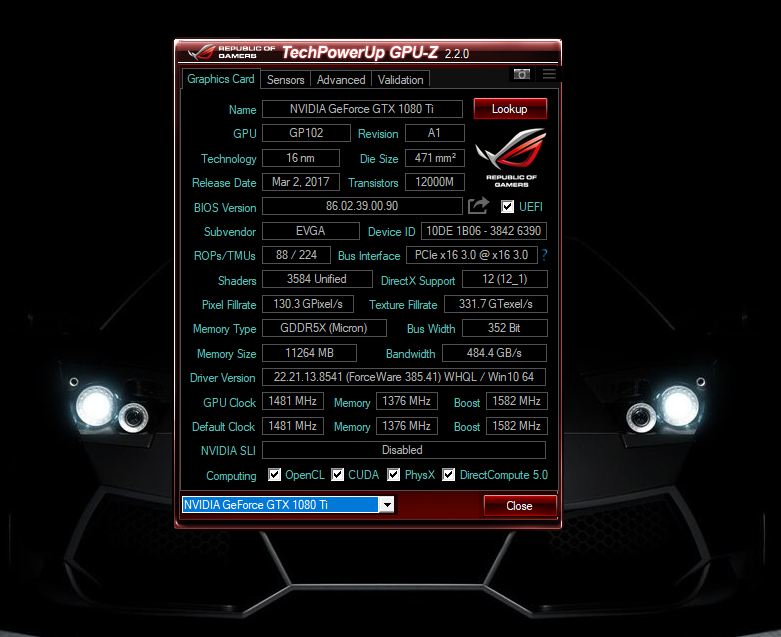
Task: Click the Republic of Gamers vendor logo
Action: click(x=511, y=157)
